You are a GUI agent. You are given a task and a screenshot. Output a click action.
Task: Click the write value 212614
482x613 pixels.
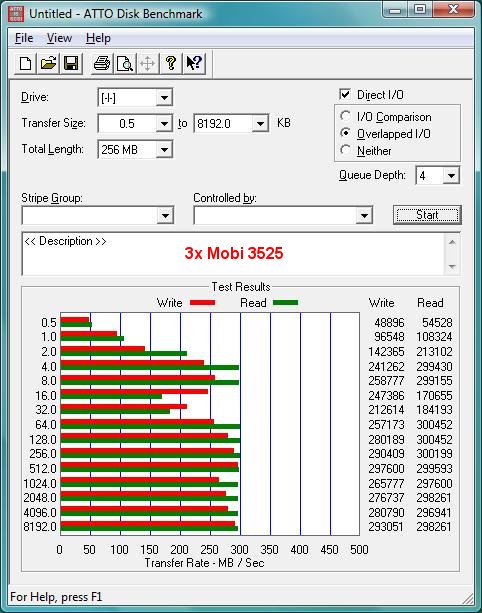click(386, 410)
